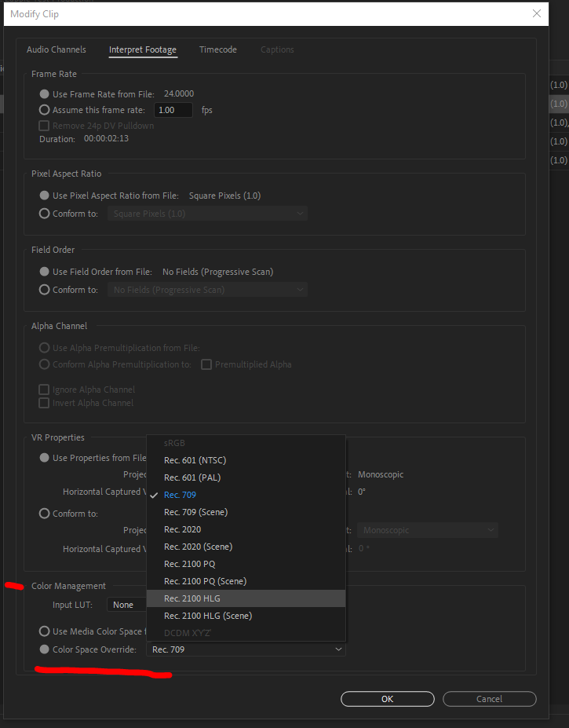
Task: Switch to the Audio Channels tab
Action: tap(57, 50)
